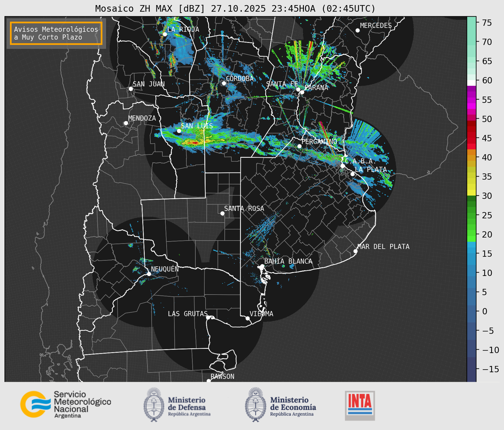Click the Mendoza city marker dot
The height and width of the screenshot is (430, 504).
[x=126, y=123]
